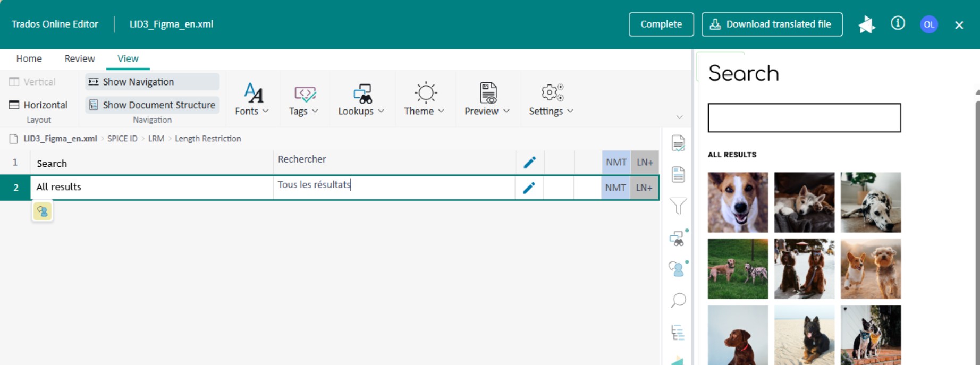Open the Review tab
This screenshot has width=980, height=365.
pos(80,58)
